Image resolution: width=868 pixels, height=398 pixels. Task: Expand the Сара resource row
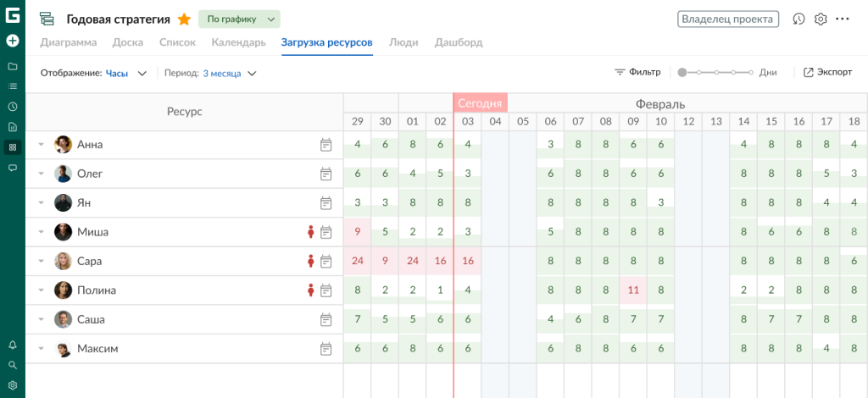coord(41,261)
